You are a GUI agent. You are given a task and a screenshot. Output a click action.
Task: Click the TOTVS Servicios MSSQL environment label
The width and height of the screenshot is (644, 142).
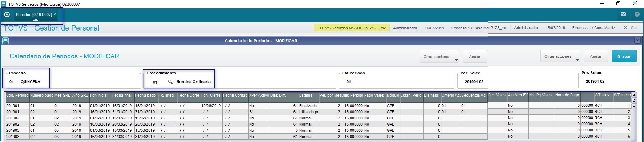click(352, 28)
